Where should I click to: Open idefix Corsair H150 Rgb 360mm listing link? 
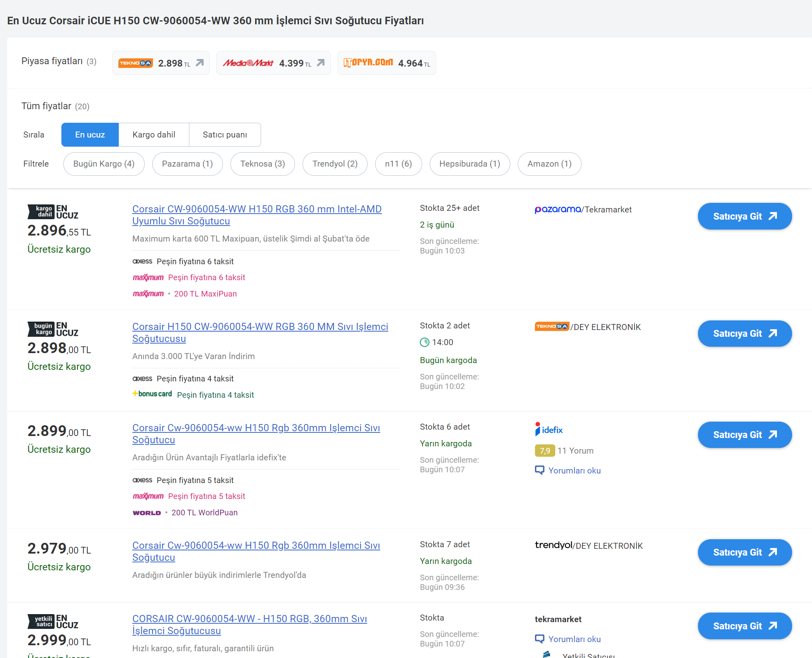256,434
